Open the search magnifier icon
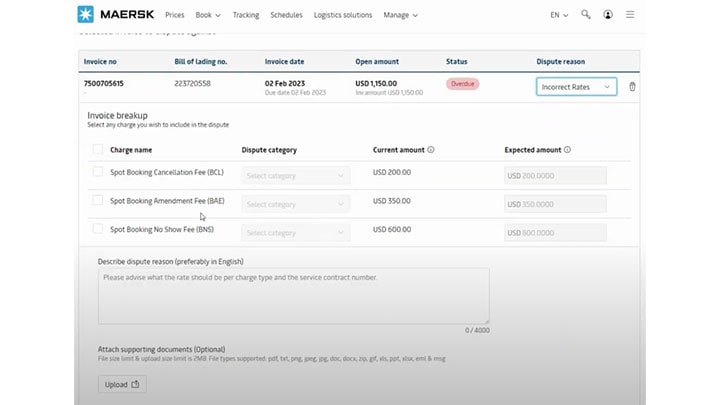 (585, 16)
